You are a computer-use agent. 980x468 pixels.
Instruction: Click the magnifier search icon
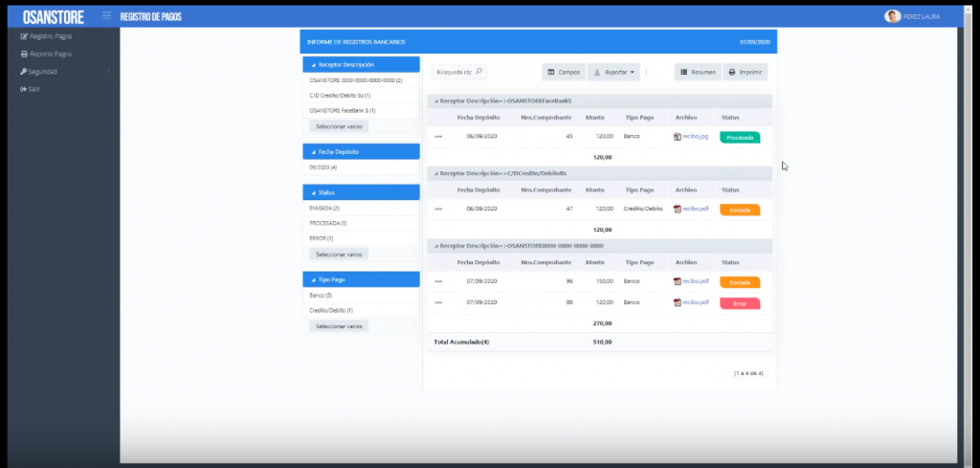pyautogui.click(x=479, y=71)
